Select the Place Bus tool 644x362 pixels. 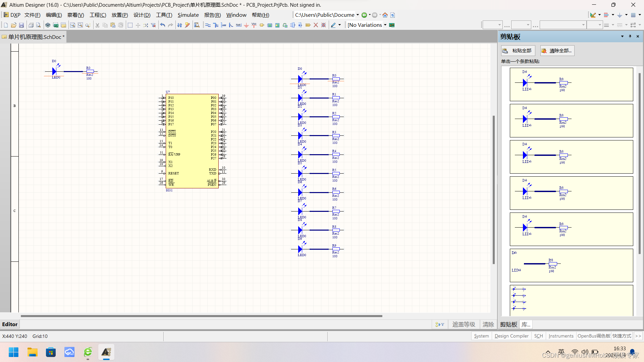pyautogui.click(x=216, y=25)
